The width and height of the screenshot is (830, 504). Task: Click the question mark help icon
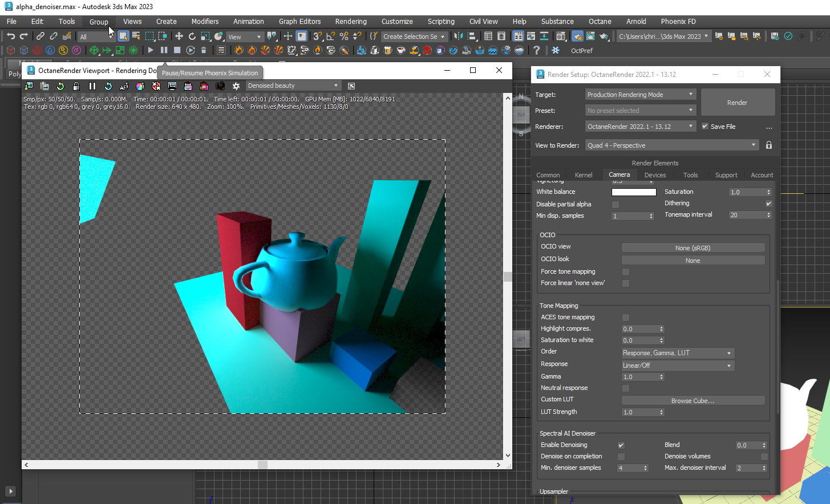click(x=536, y=50)
